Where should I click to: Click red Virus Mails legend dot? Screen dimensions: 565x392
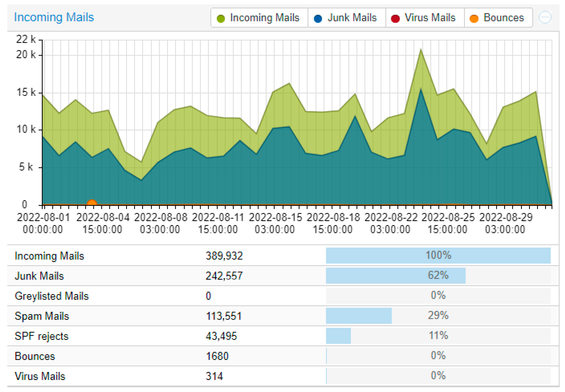[395, 19]
